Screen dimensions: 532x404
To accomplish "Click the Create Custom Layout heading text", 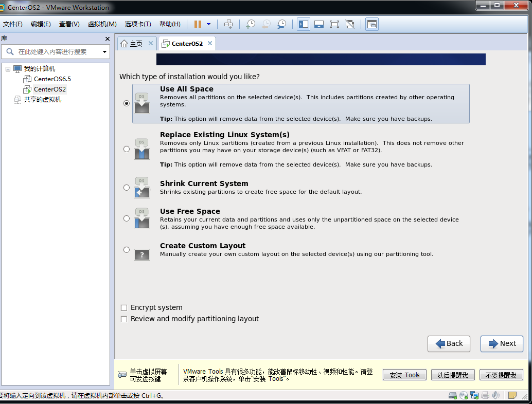I will click(x=203, y=246).
